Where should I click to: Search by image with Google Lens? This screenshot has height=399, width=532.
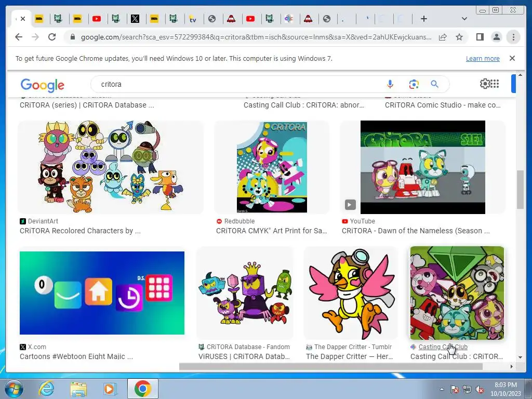[x=414, y=84]
